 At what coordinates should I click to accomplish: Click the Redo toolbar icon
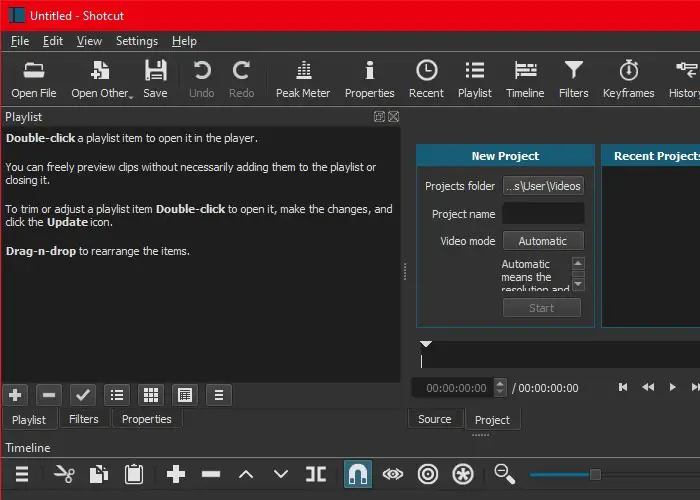click(242, 79)
